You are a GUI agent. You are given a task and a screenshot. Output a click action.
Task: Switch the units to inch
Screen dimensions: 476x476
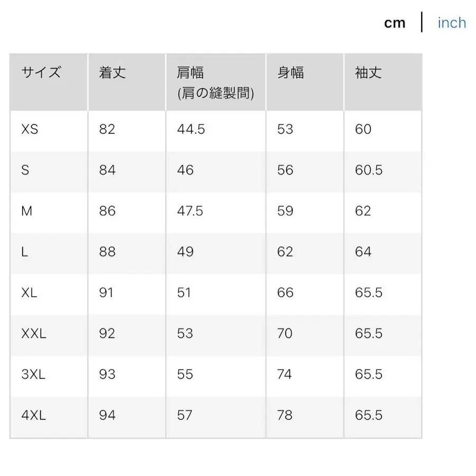451,22
